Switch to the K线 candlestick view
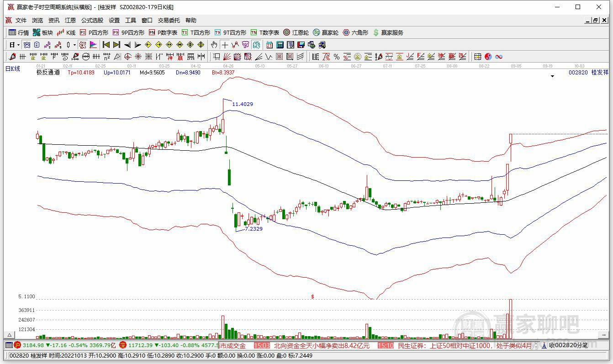 [x=66, y=32]
